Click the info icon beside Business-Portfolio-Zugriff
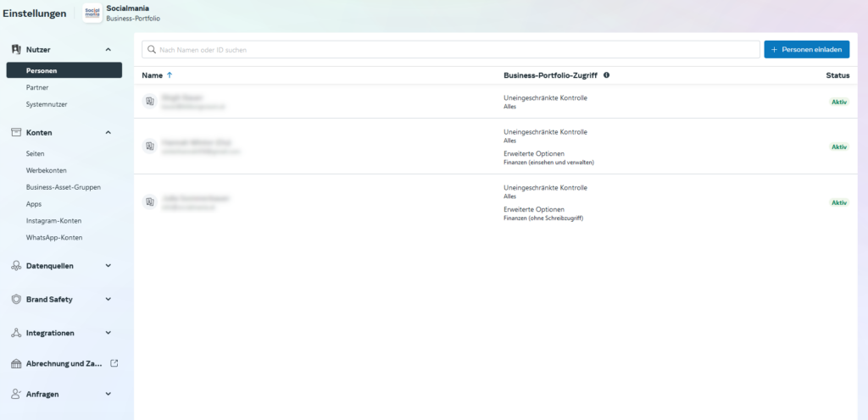 (x=606, y=75)
